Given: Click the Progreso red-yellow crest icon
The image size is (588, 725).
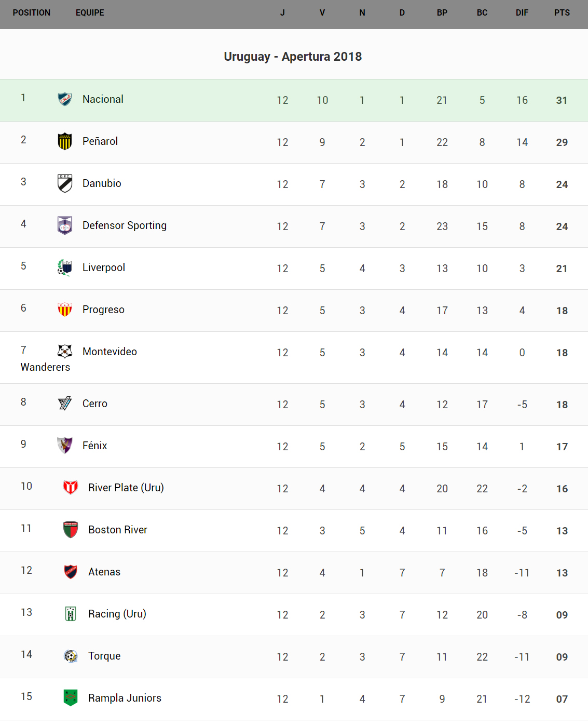Looking at the screenshot, I should tap(65, 310).
